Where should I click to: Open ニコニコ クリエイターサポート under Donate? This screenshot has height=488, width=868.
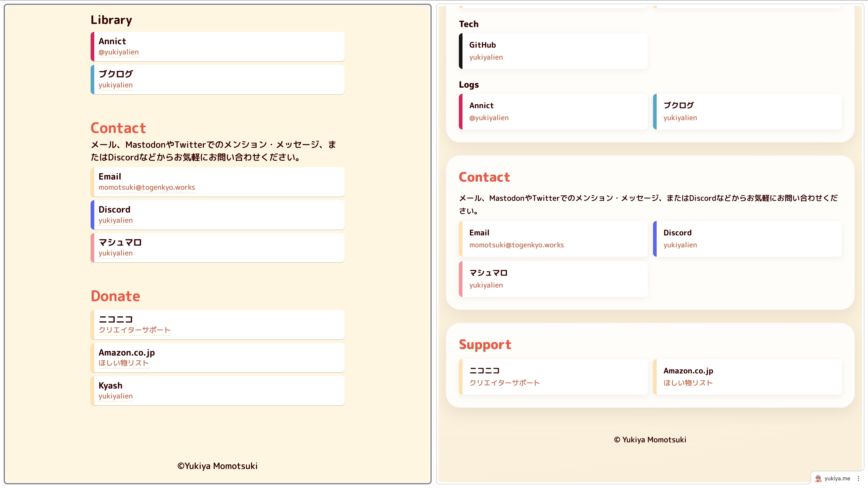(134, 330)
